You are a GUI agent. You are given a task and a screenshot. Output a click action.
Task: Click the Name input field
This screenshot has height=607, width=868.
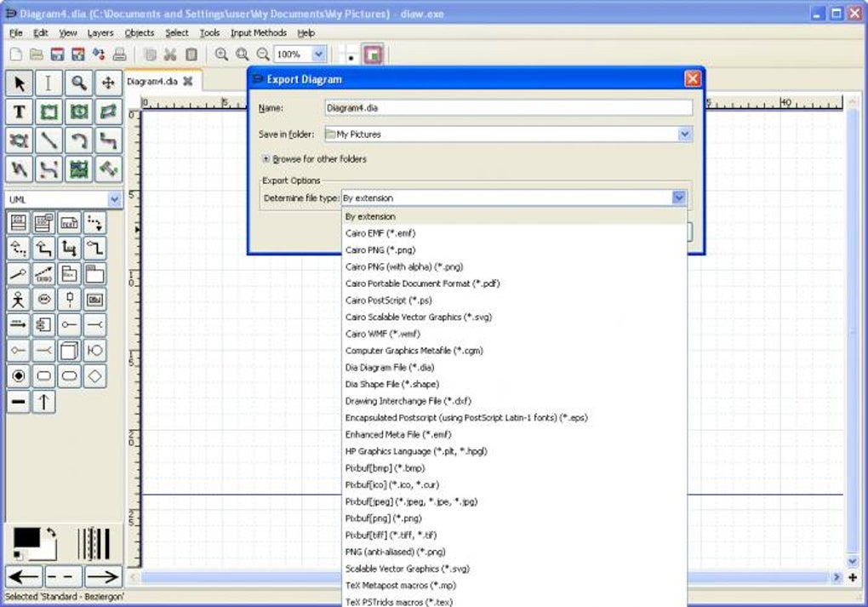tap(508, 108)
